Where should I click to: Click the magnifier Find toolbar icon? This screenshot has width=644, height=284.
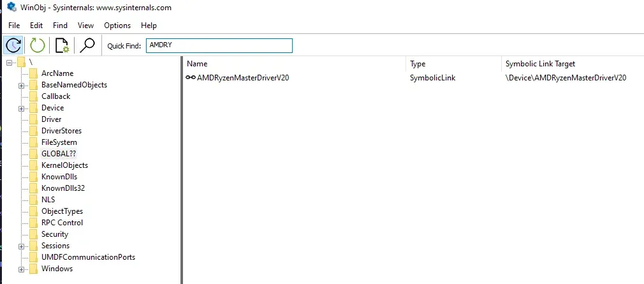87,45
